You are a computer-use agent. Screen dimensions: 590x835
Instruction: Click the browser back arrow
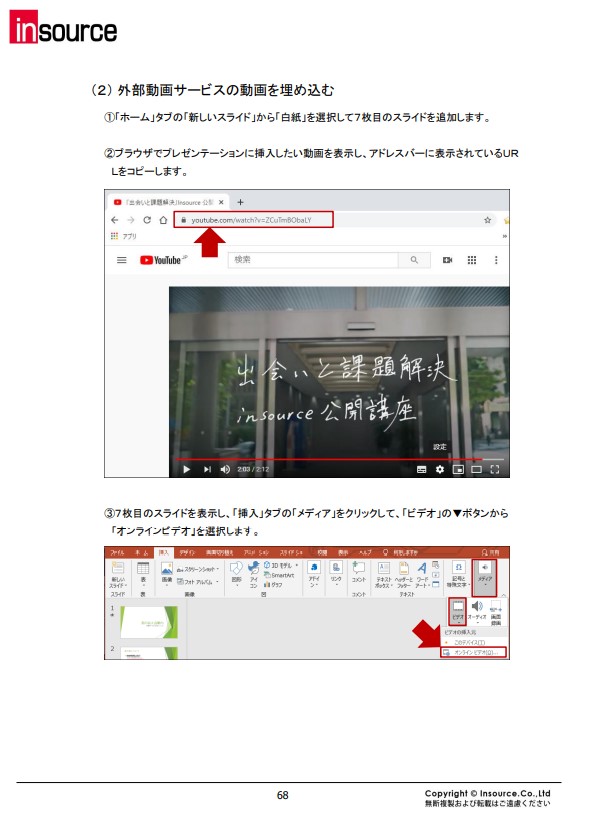[114, 220]
